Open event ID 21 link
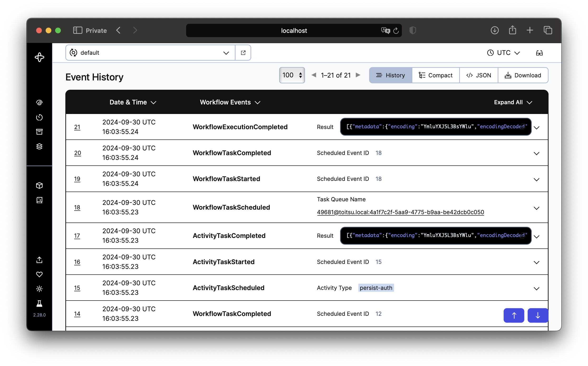This screenshot has width=588, height=366. coord(77,127)
